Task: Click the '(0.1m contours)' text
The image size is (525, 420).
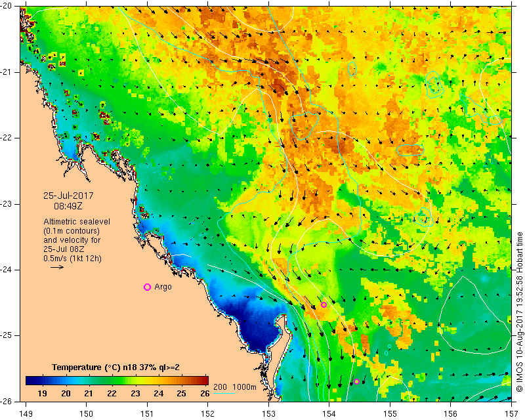Action: pos(72,231)
